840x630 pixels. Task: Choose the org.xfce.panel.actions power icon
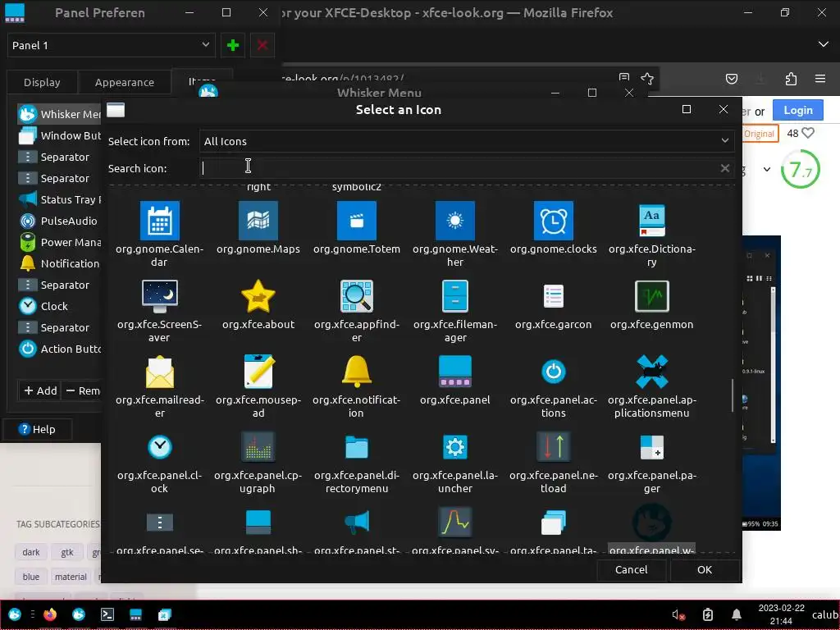[554, 372]
